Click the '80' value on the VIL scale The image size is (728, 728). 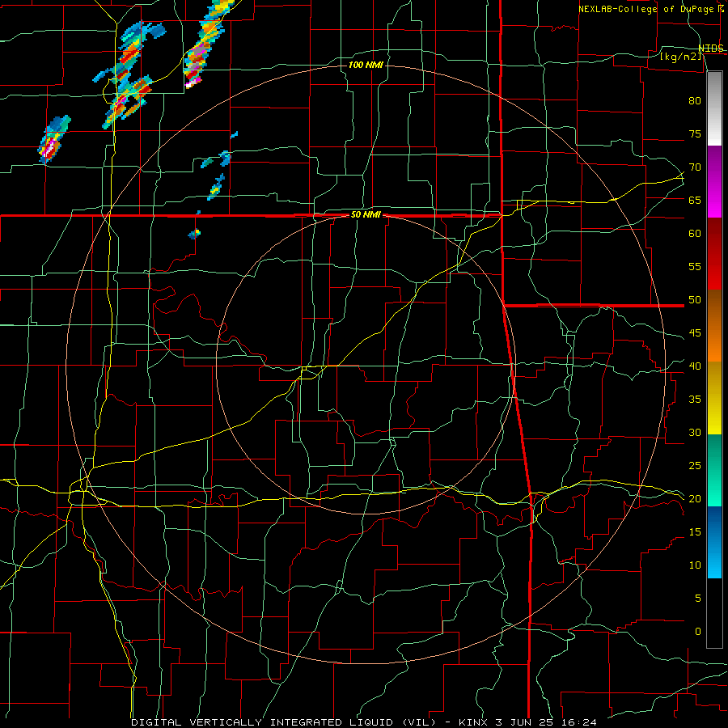click(x=695, y=101)
